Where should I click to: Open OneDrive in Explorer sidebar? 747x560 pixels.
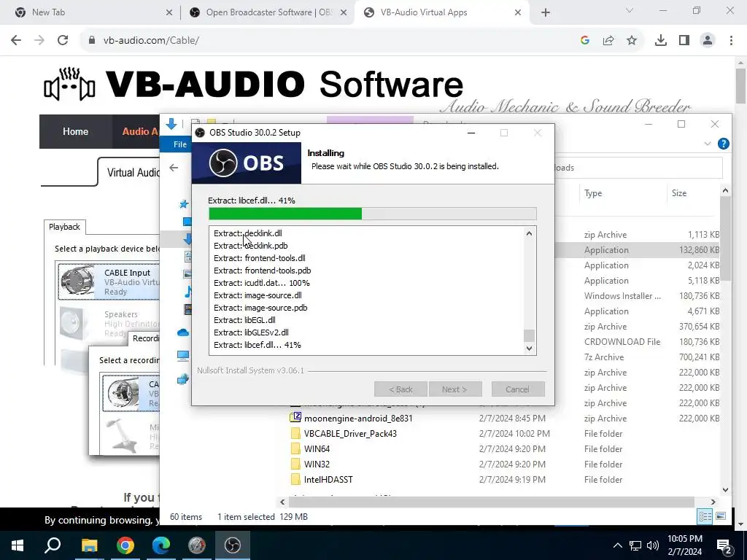[x=183, y=332]
